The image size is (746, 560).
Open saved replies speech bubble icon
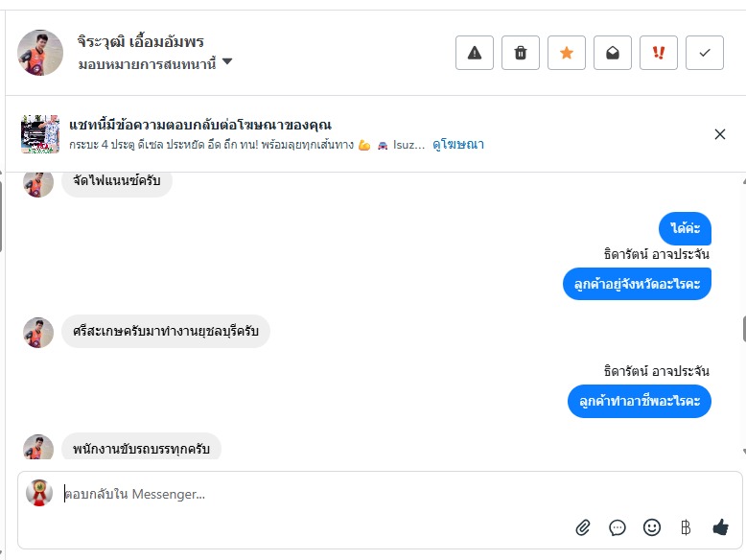click(618, 526)
